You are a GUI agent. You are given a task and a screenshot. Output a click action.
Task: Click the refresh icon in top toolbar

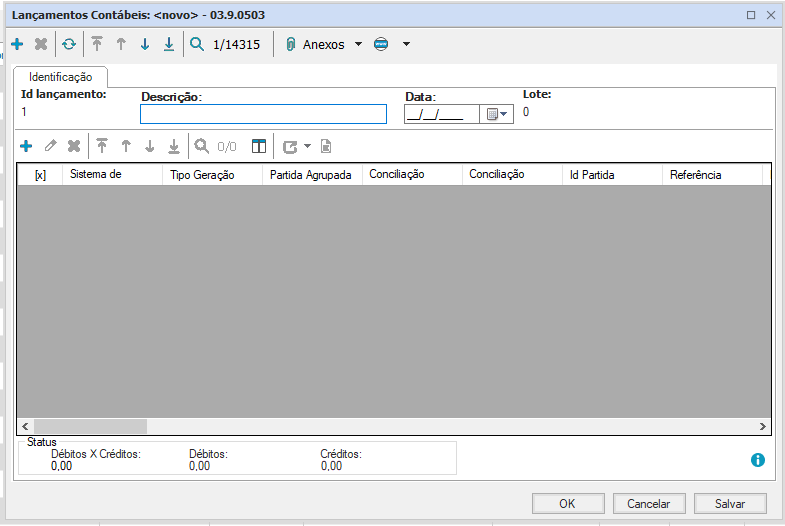(x=68, y=44)
